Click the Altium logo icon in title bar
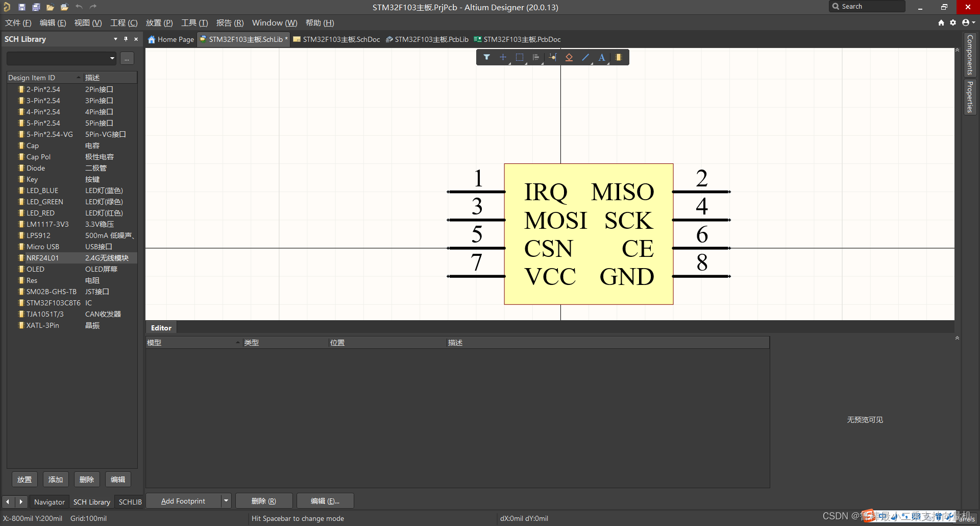This screenshot has height=526, width=980. (7, 7)
